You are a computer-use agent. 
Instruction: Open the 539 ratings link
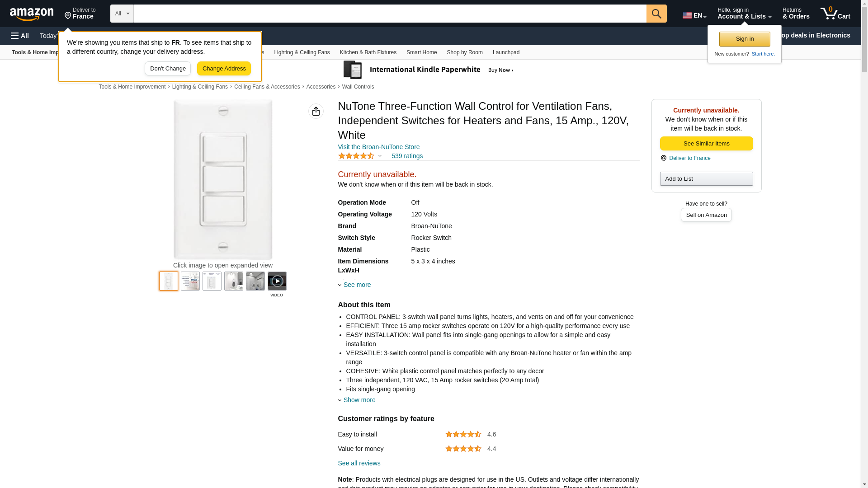tap(407, 156)
